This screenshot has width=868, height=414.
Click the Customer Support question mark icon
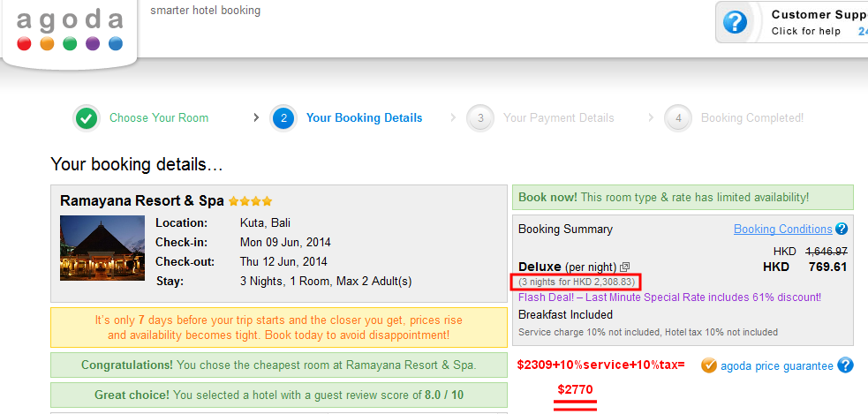point(735,22)
